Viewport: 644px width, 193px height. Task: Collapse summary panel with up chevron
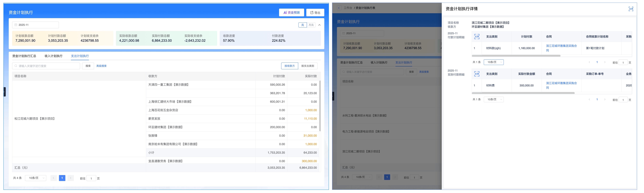click(319, 25)
